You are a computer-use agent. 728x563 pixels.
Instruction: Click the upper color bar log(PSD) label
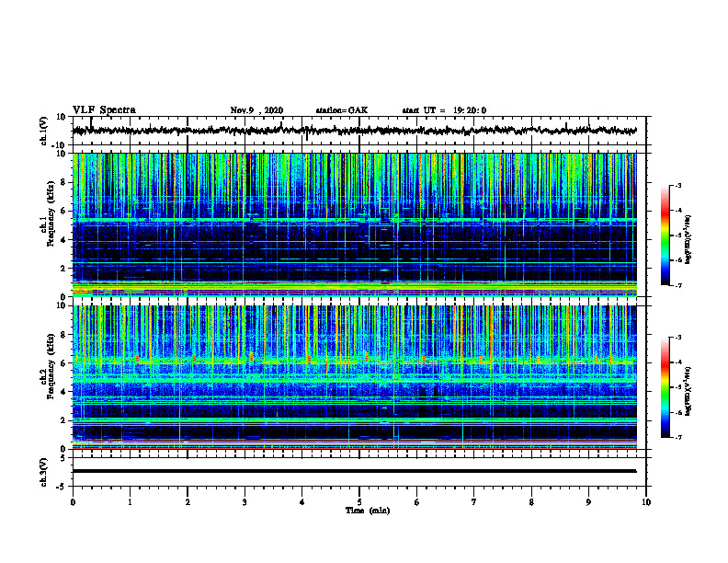pyautogui.click(x=688, y=239)
